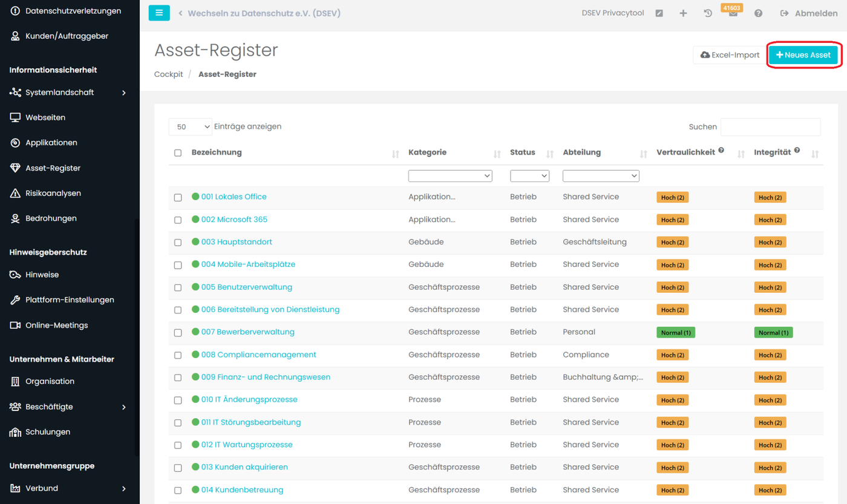This screenshot has height=504, width=847.
Task: Sort by Integrität using its sort arrows
Action: [815, 154]
